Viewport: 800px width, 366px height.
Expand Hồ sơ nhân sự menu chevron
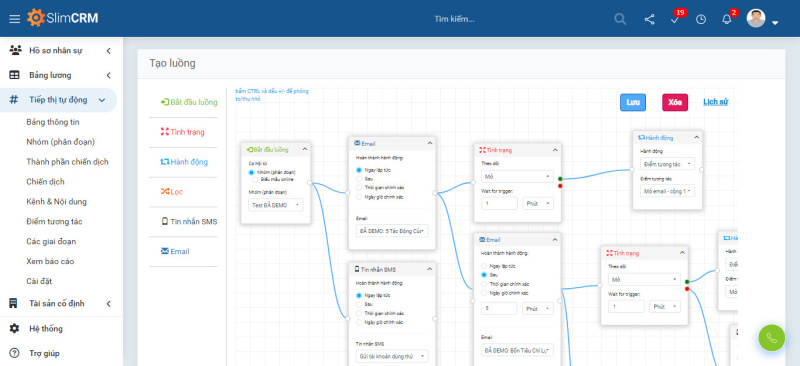(x=108, y=51)
